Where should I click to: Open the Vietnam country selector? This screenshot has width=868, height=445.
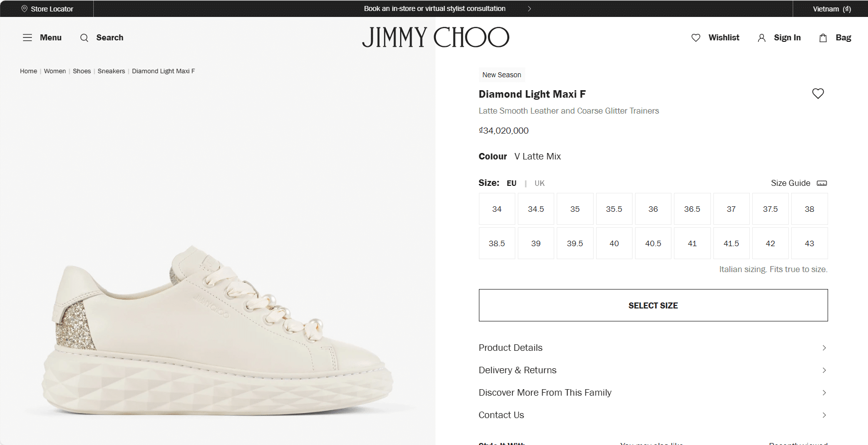[x=832, y=9]
